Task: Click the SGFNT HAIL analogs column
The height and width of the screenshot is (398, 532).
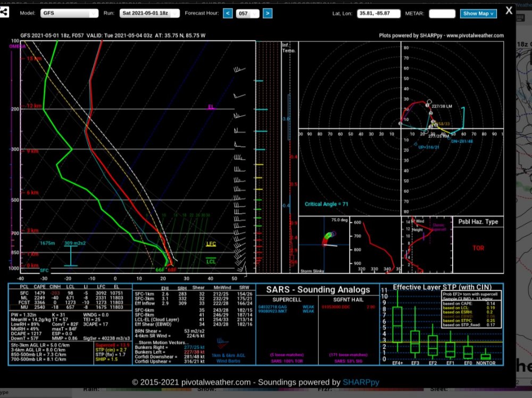Action: click(x=348, y=329)
